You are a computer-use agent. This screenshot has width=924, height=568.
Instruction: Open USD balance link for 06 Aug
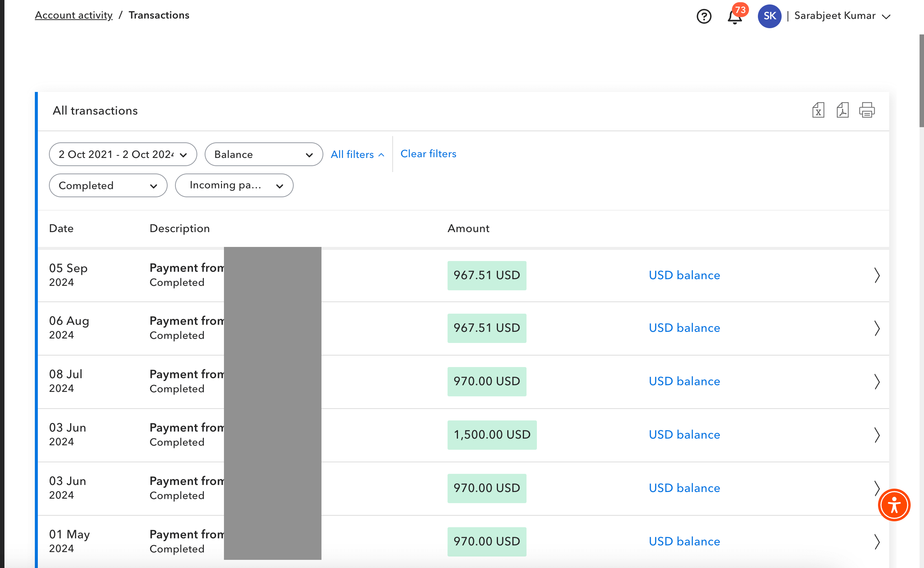tap(684, 328)
